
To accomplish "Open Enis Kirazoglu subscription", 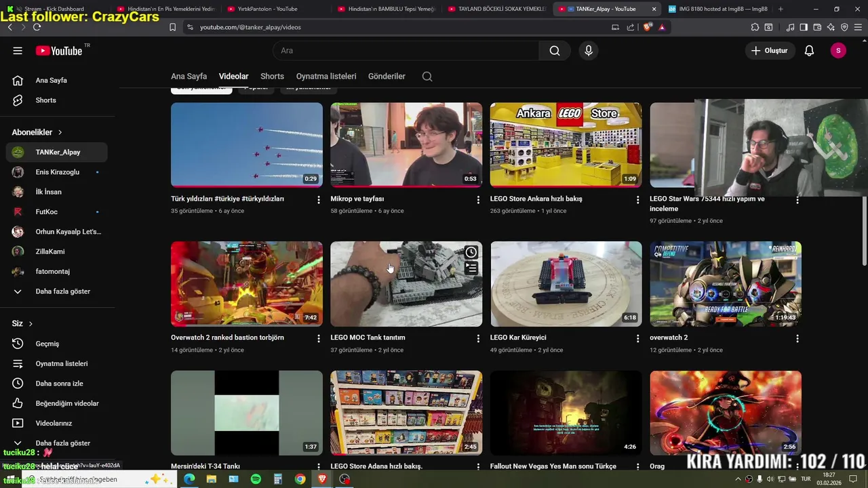I will pos(57,172).
